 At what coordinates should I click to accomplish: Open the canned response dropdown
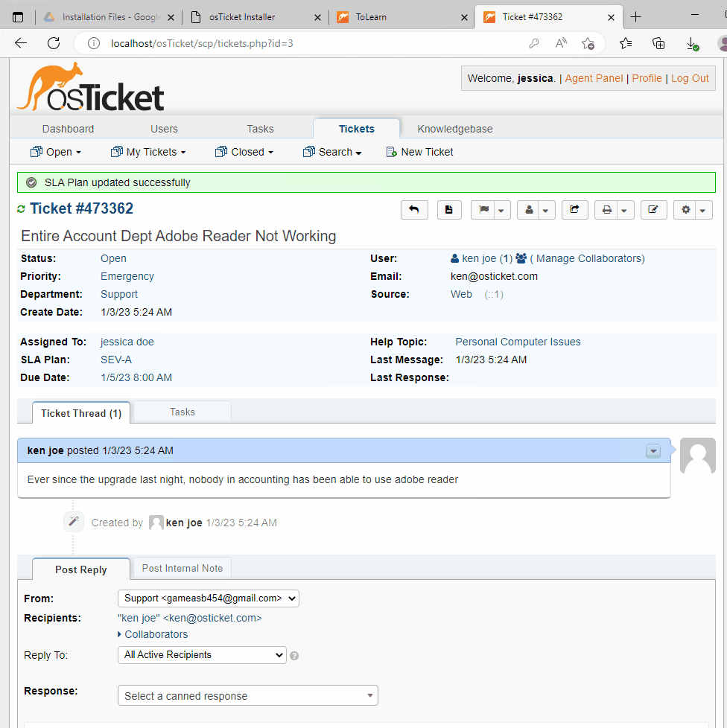(x=247, y=695)
